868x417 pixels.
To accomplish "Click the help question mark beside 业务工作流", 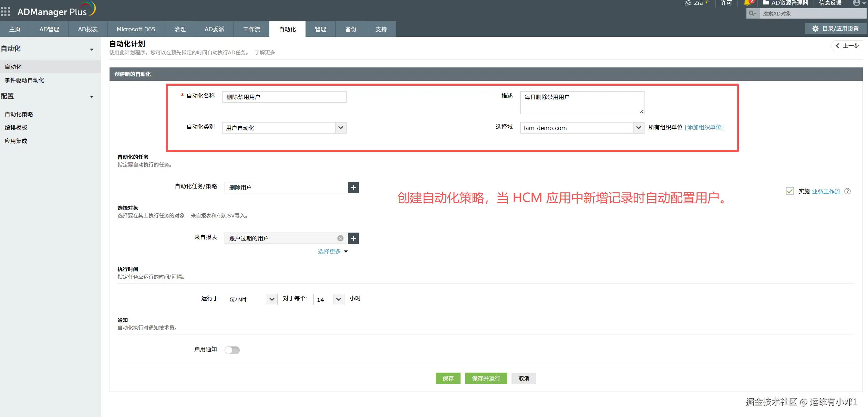I will (848, 191).
